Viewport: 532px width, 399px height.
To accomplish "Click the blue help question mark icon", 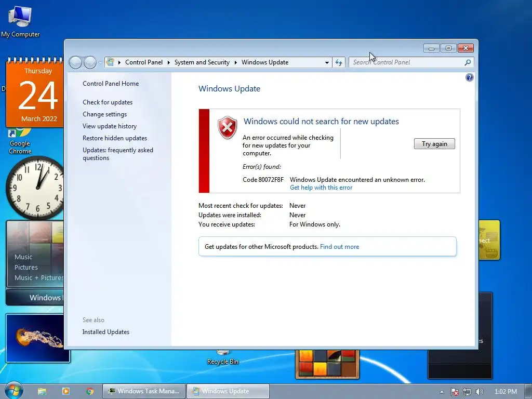I will pos(469,78).
